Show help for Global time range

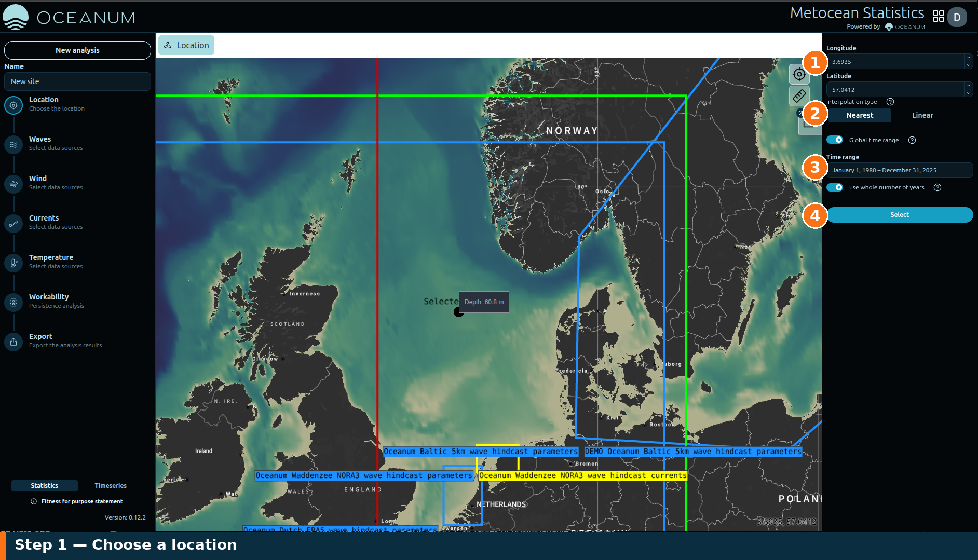point(912,140)
